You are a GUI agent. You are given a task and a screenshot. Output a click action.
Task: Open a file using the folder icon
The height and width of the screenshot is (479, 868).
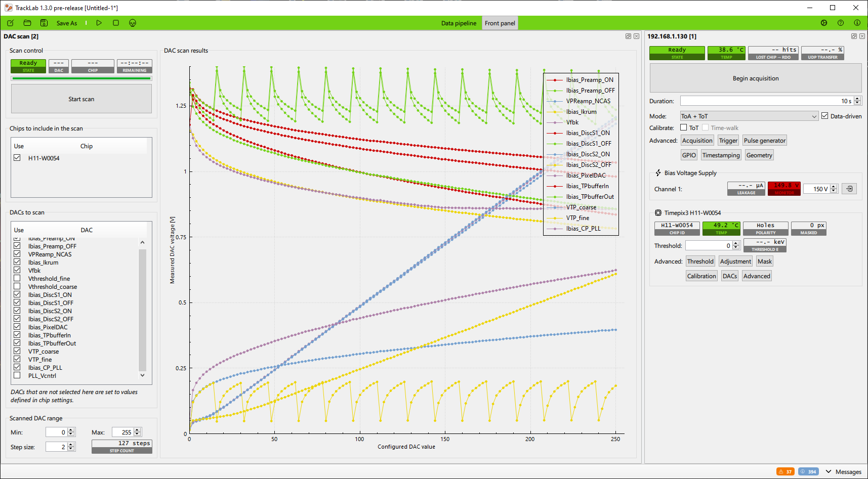coord(27,23)
